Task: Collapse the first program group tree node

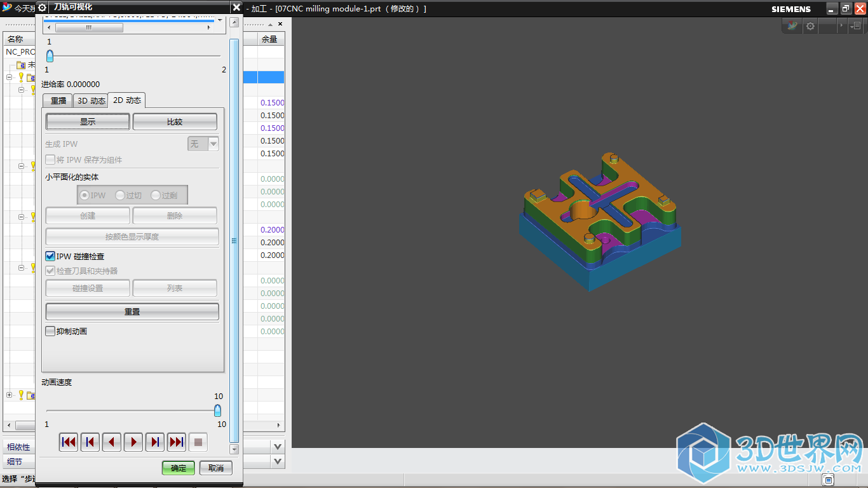Action: click(10, 77)
